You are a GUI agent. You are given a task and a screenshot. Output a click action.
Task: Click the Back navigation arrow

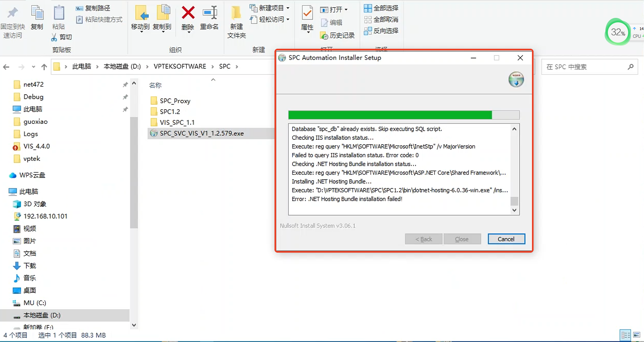click(6, 67)
